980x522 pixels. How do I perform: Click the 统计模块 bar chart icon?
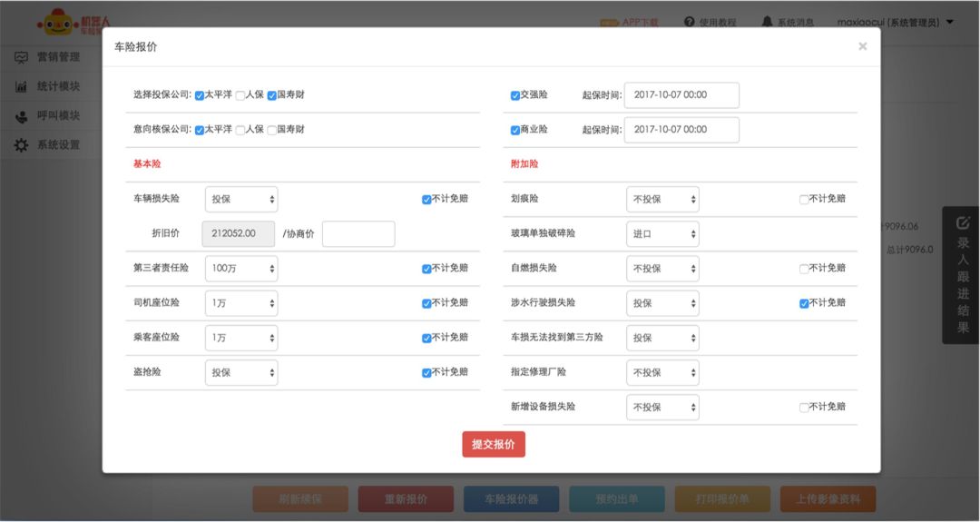(x=21, y=87)
